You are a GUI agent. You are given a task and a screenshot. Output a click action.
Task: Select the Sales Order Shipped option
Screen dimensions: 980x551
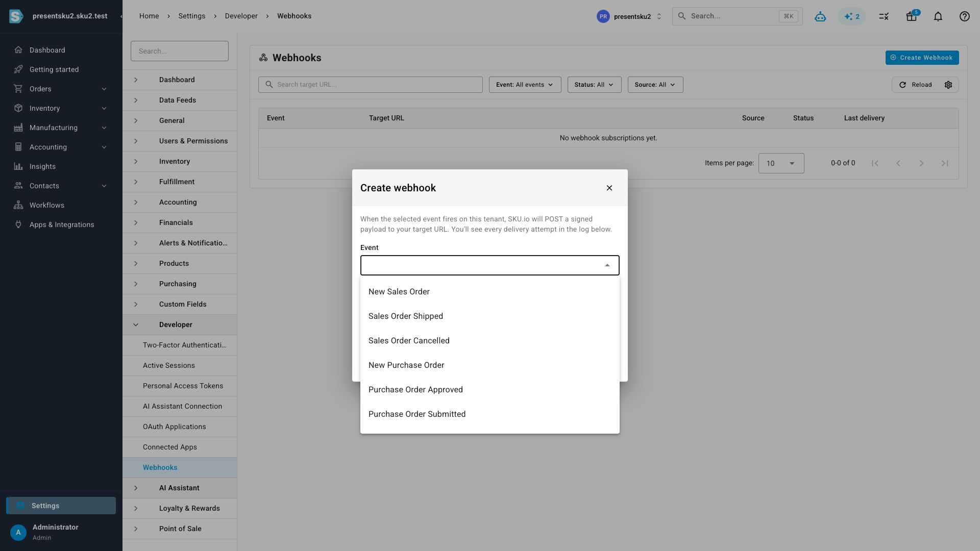(x=490, y=316)
